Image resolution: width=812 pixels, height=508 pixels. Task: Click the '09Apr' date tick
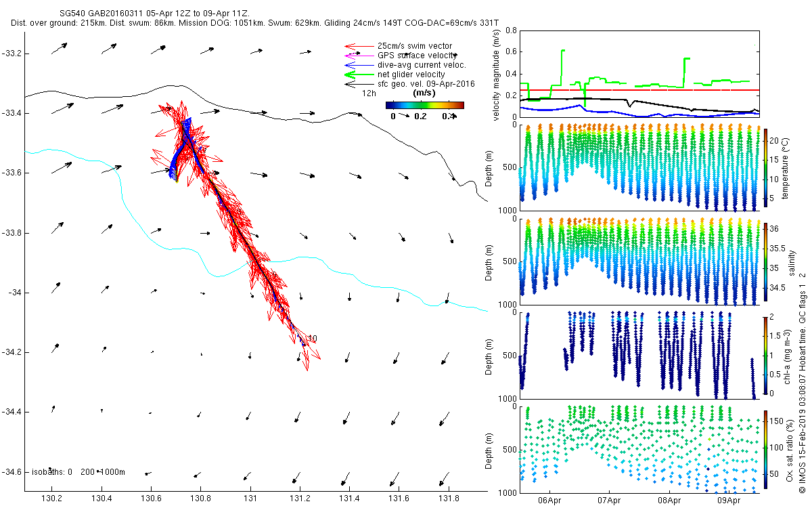(729, 501)
